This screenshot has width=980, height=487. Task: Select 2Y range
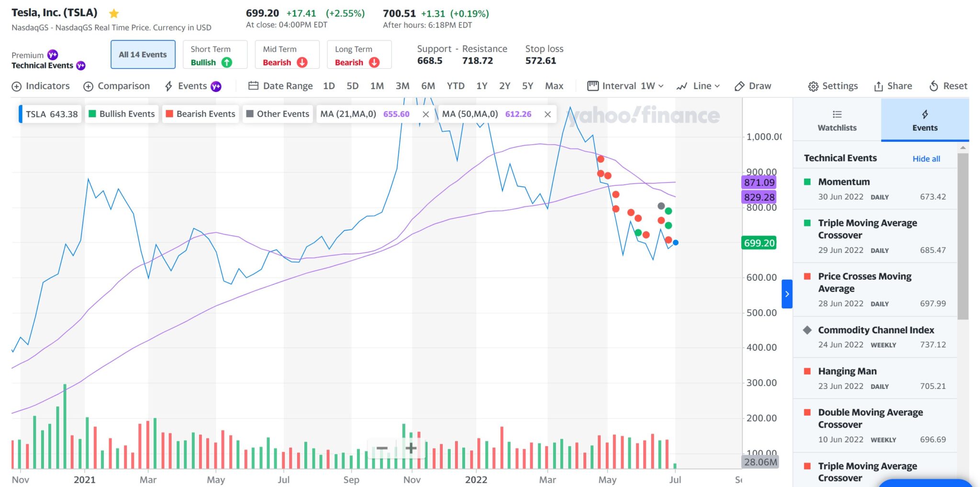505,86
